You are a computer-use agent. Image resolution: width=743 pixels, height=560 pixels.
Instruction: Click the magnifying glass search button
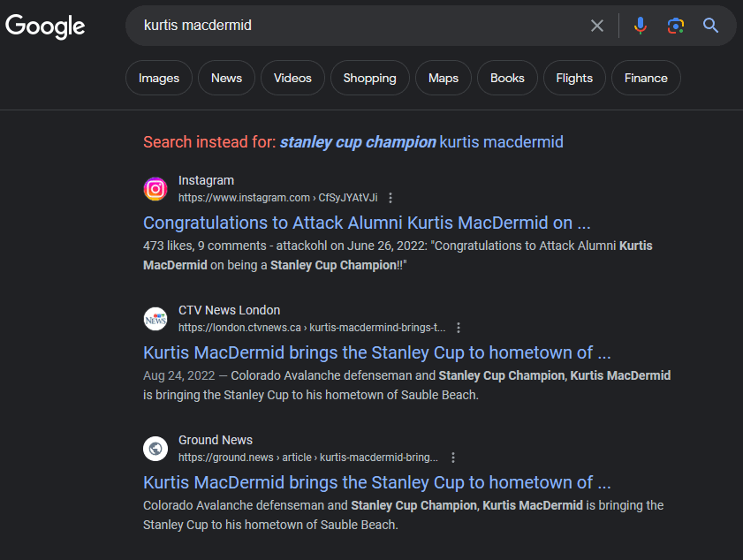coord(711,26)
